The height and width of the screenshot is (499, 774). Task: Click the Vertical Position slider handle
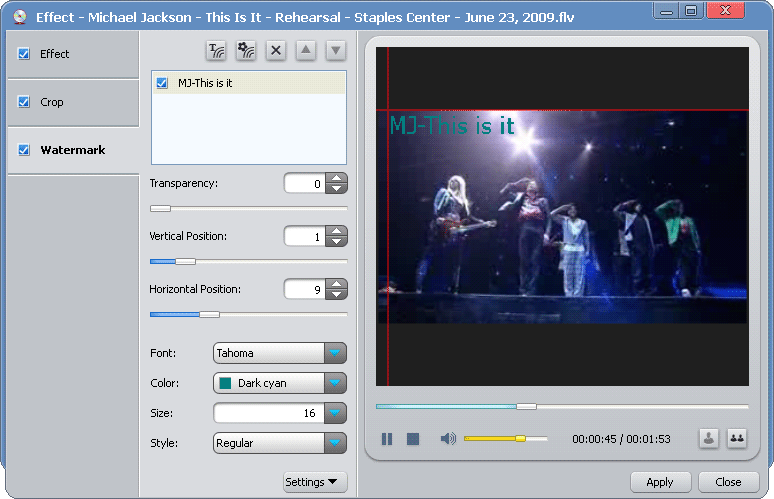pos(185,261)
